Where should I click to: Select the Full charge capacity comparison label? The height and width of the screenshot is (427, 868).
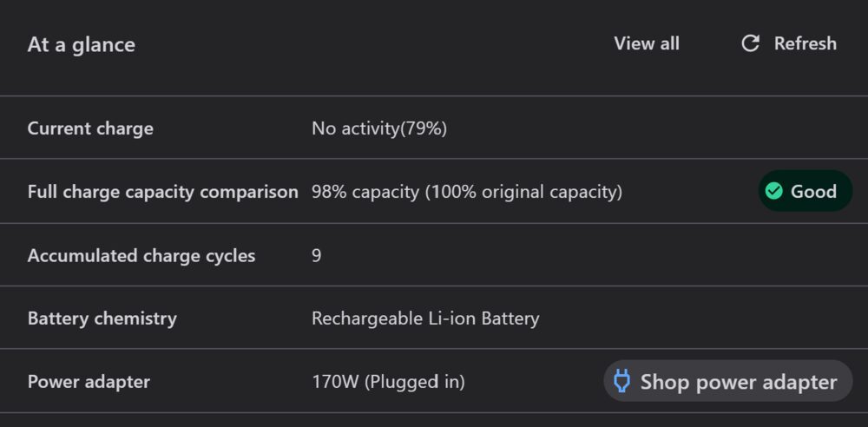tap(162, 192)
